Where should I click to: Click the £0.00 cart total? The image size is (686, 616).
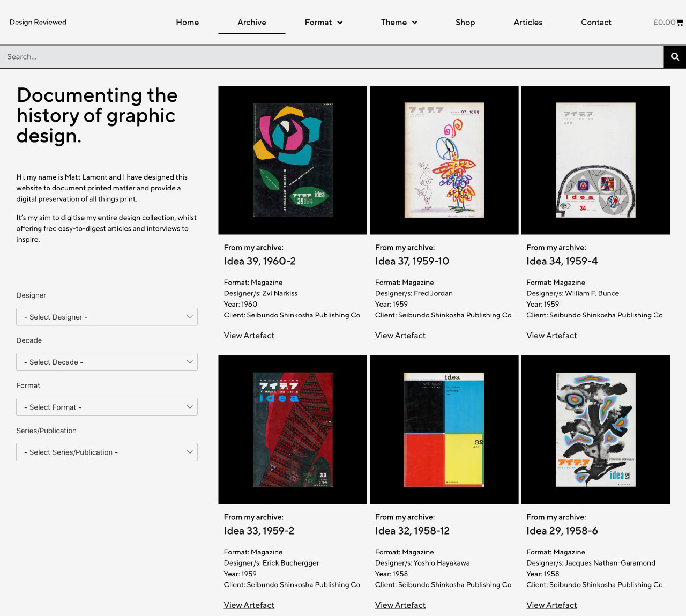pos(665,22)
